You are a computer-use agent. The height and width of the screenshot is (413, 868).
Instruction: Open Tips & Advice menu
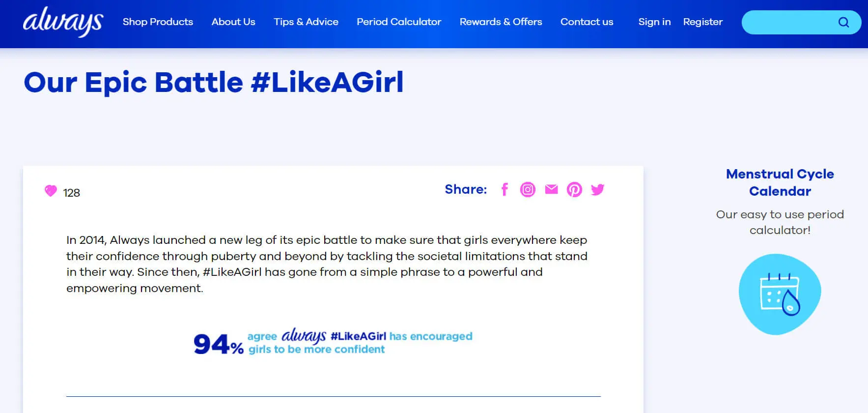click(306, 22)
